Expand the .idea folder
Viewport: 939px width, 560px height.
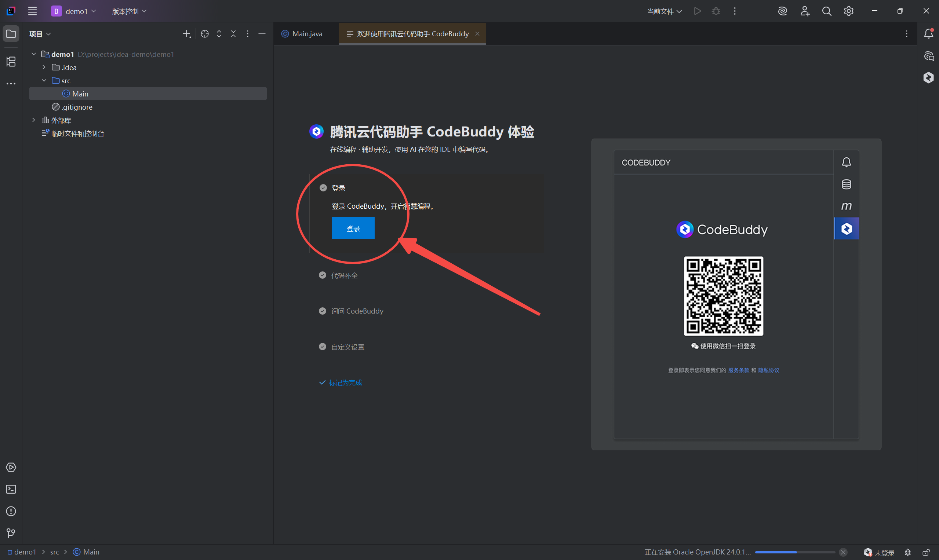coord(44,67)
